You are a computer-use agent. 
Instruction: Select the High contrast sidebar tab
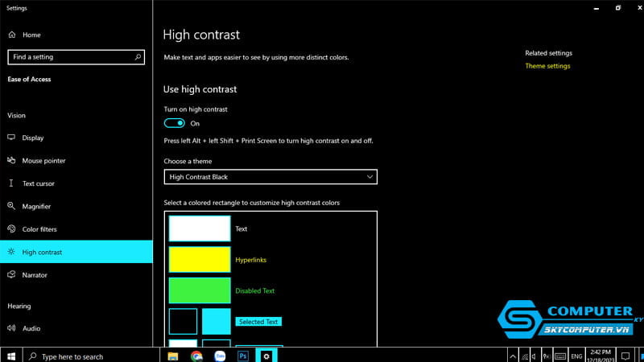coord(42,252)
